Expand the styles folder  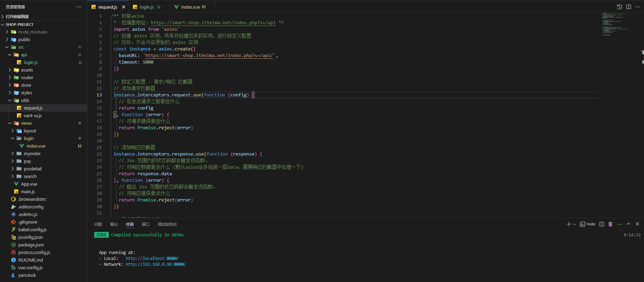(44, 93)
